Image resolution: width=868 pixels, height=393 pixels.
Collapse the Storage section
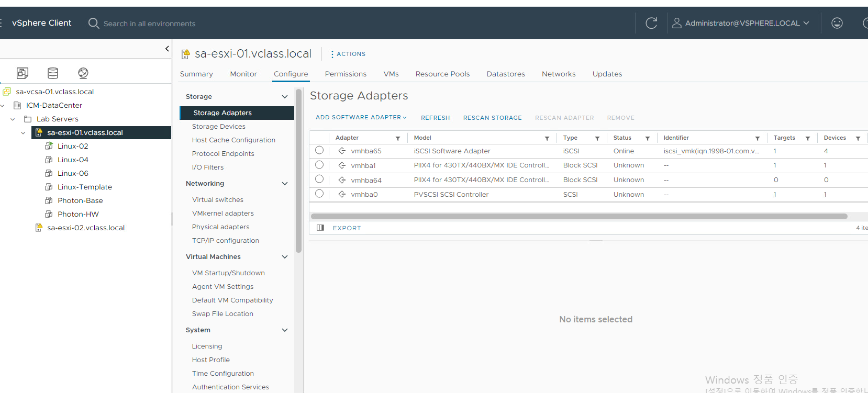coord(285,97)
